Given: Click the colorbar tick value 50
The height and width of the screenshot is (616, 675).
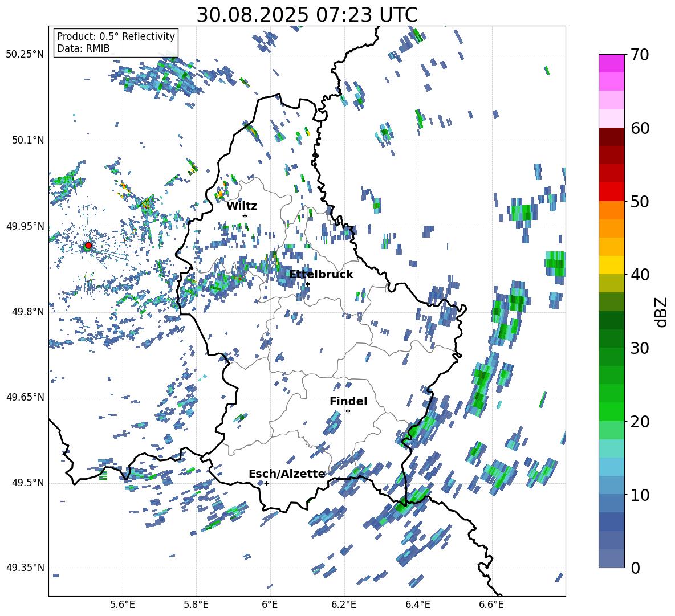Looking at the screenshot, I should pos(640,202).
